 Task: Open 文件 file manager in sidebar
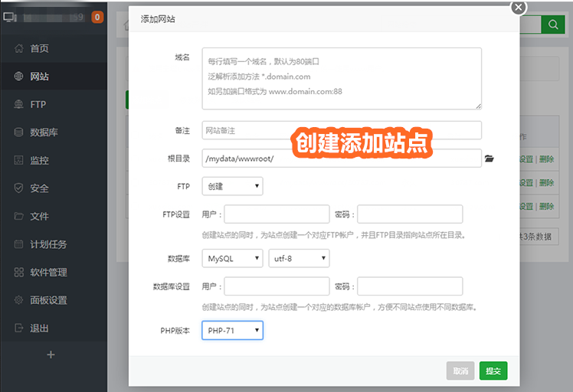(40, 216)
